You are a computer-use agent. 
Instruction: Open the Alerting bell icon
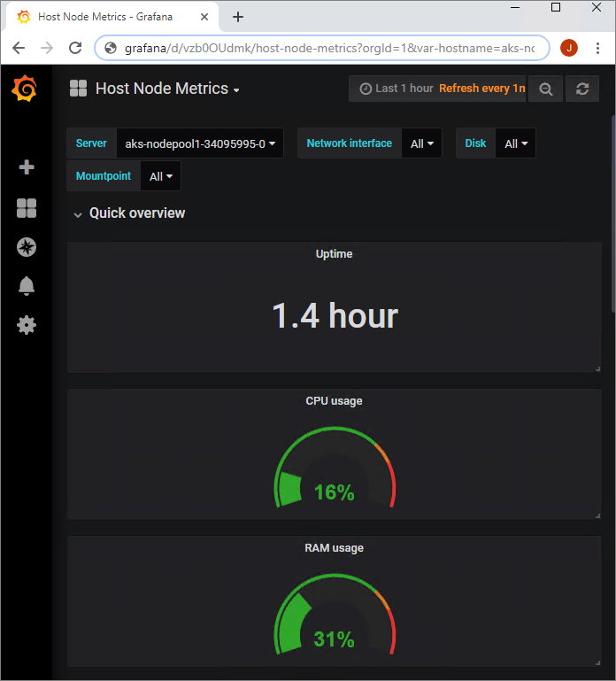click(x=27, y=286)
